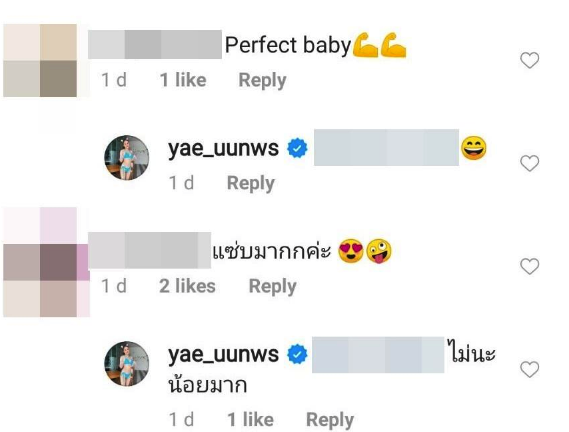Open yae_uunws avatar on last reply
569x432 pixels.
[127, 364]
